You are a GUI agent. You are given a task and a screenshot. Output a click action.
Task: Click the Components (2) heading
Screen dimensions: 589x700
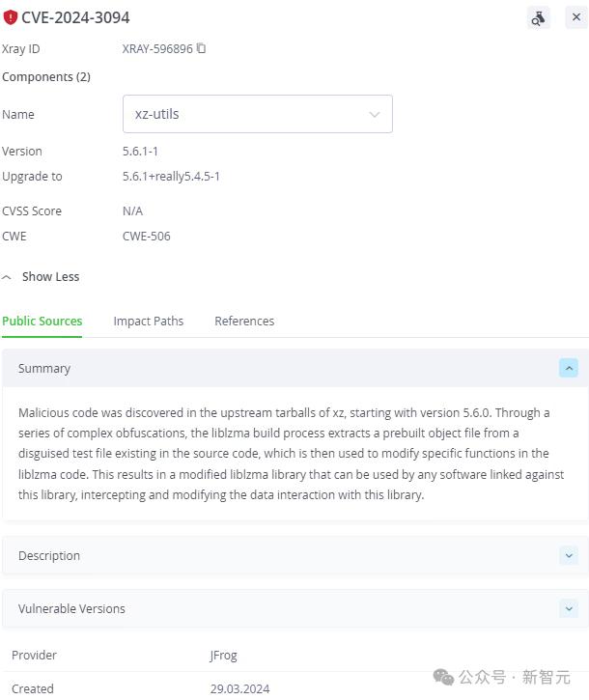point(46,76)
